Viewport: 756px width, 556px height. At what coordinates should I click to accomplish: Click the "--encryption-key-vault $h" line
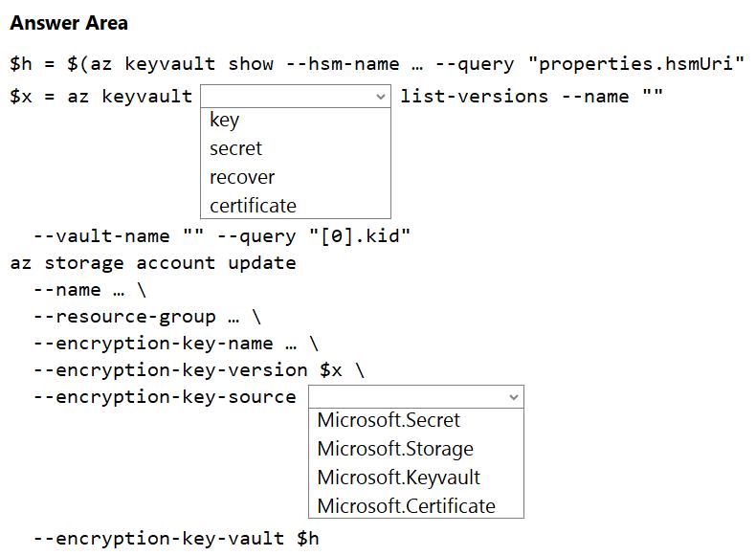tap(176, 538)
